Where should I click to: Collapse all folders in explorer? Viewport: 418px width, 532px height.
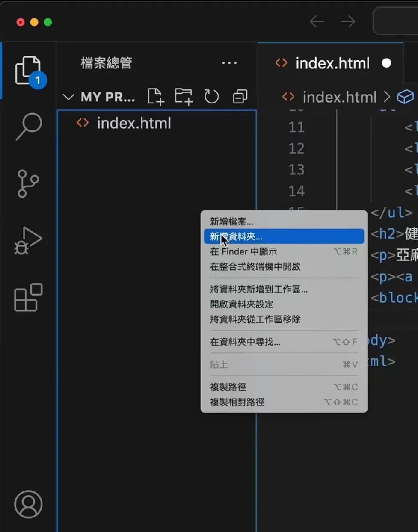(x=240, y=97)
